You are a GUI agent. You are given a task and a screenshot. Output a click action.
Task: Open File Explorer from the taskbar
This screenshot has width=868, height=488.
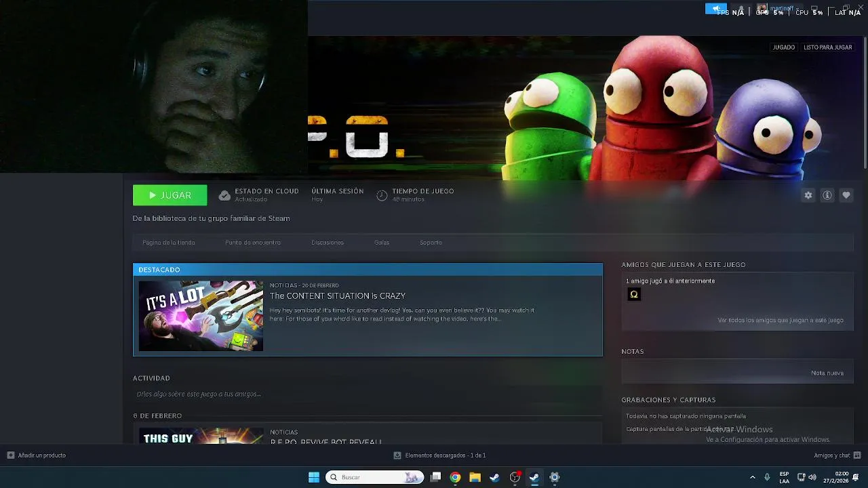pos(475,477)
